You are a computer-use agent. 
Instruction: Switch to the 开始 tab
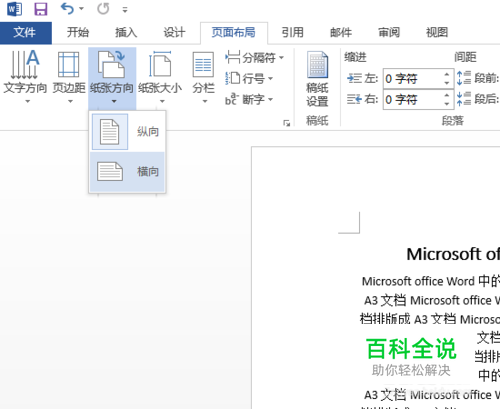(78, 32)
